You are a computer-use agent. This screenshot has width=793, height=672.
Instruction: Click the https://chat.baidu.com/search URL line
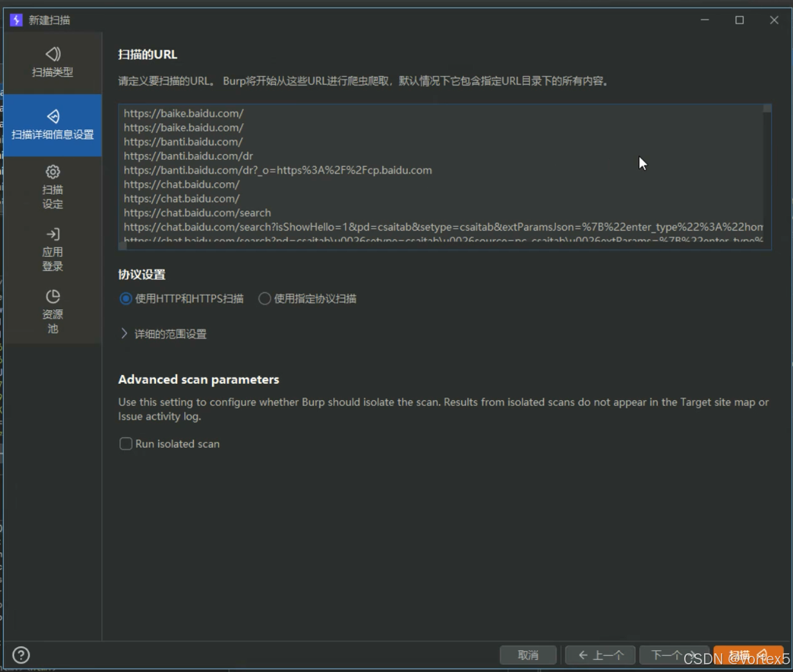[x=197, y=213]
